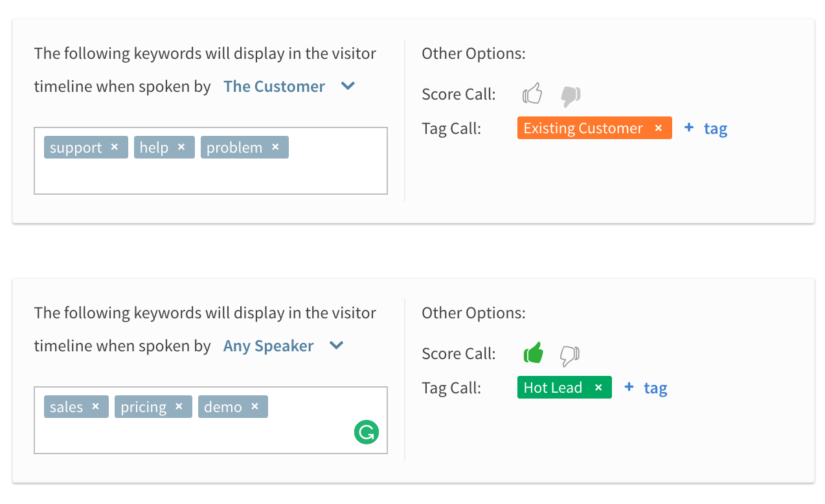Expand the speaker chevron next to The Customer
825x504 pixels.
coord(347,86)
